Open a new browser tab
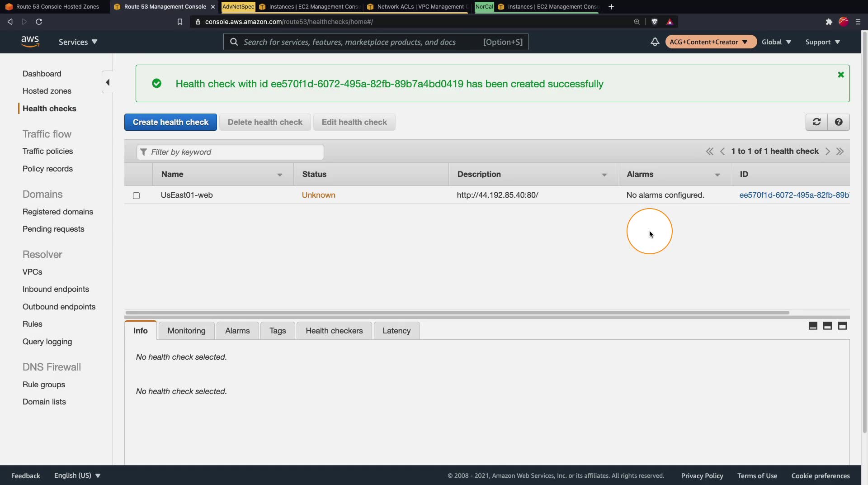Image resolution: width=868 pixels, height=485 pixels. click(x=611, y=7)
